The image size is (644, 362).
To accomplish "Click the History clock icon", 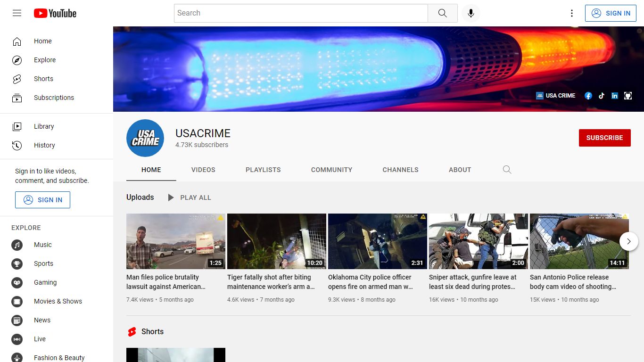I will tap(17, 145).
